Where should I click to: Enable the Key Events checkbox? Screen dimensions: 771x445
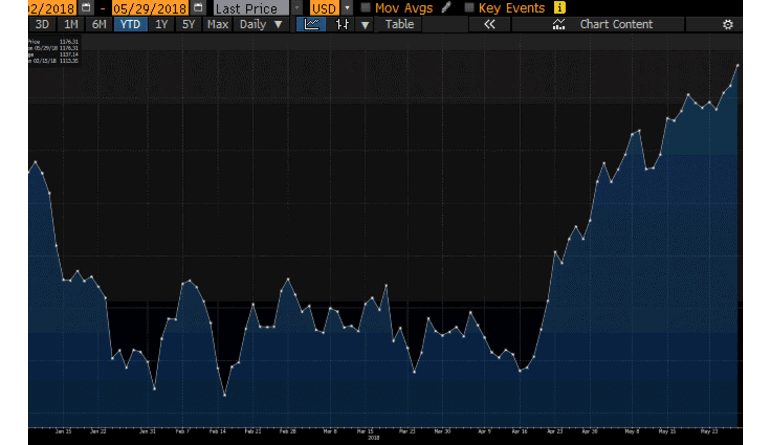tap(469, 8)
